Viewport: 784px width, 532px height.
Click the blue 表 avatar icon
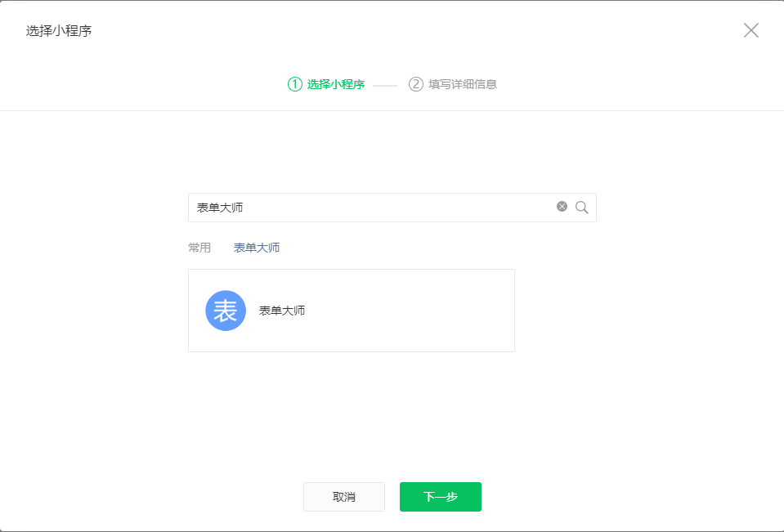click(226, 311)
